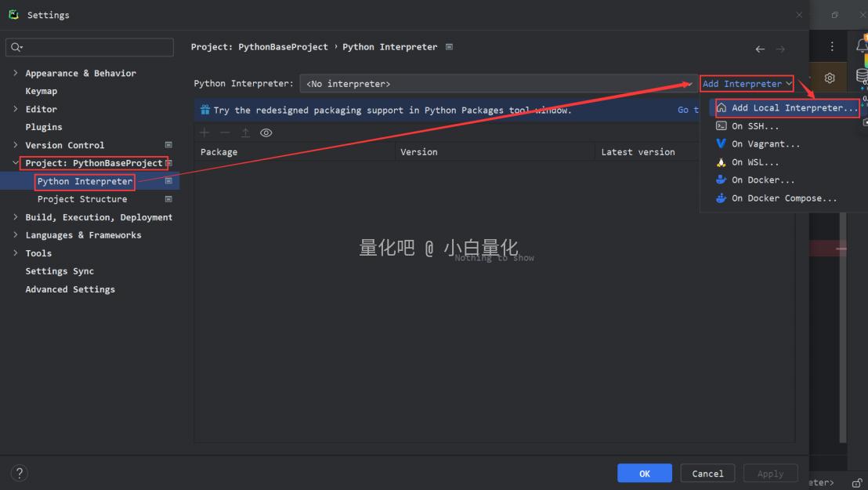This screenshot has width=868, height=490.
Task: Collapse the Project: PythonBaseProject node
Action: (x=16, y=163)
